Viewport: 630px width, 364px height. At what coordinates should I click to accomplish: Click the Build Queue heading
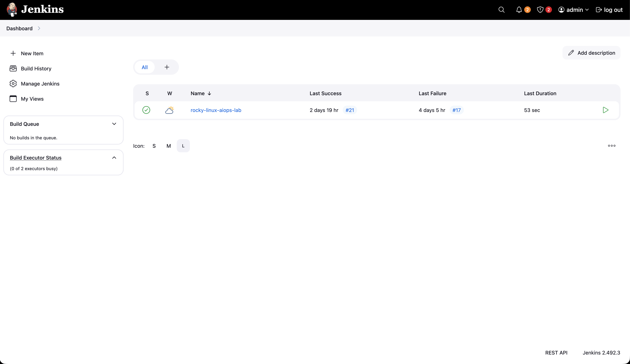coord(24,124)
